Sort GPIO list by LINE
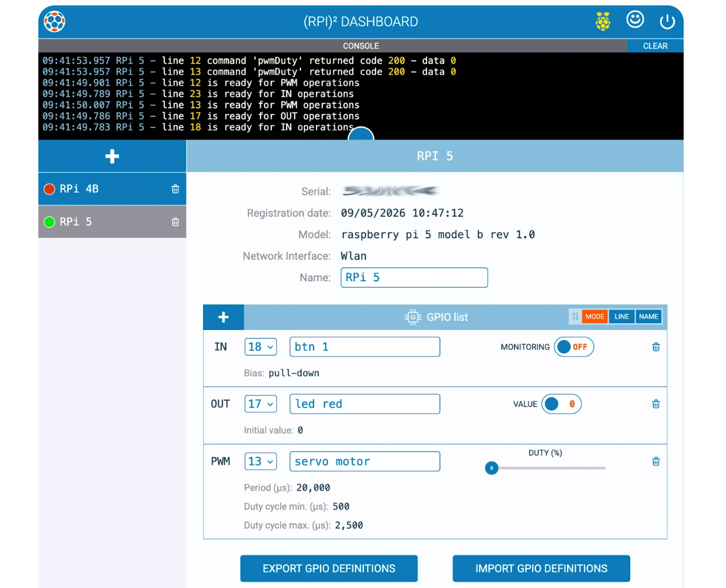The height and width of the screenshot is (588, 726). click(622, 316)
